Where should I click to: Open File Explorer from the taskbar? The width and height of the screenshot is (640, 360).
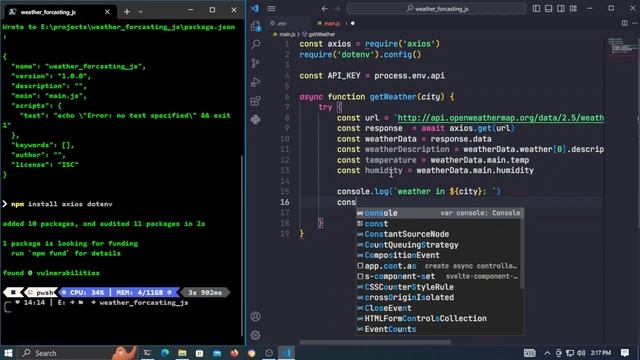(x=182, y=353)
